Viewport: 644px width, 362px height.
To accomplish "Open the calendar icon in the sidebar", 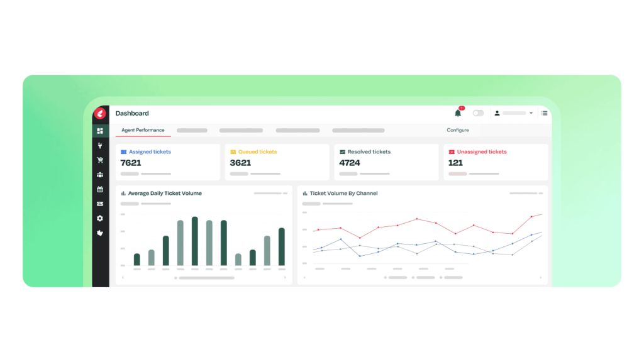I will tap(101, 190).
